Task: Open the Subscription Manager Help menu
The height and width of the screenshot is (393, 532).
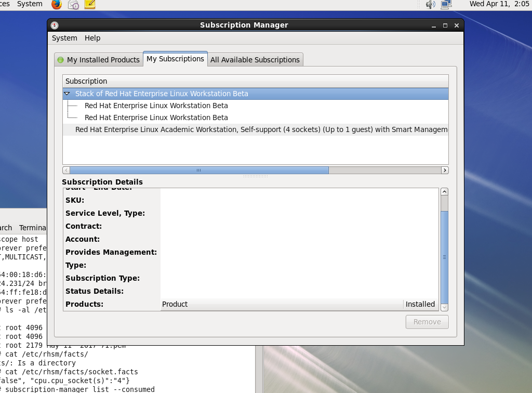Action: click(x=92, y=38)
